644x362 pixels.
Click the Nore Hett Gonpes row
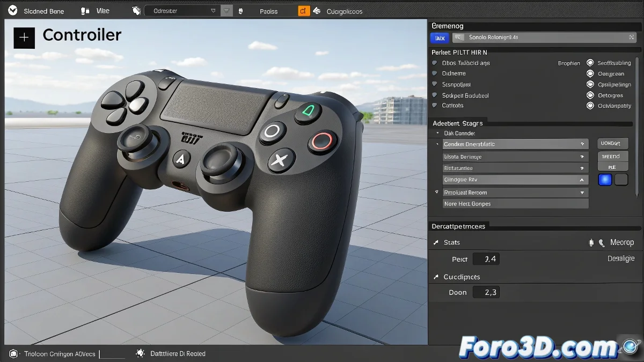515,204
